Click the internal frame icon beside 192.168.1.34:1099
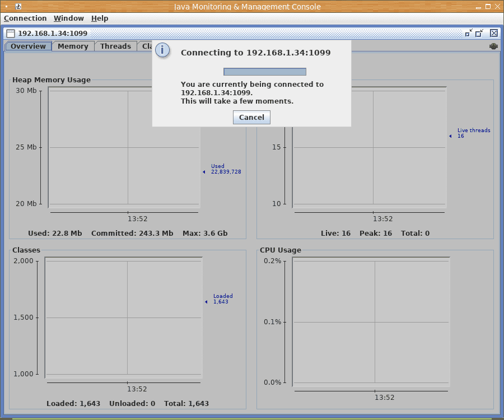This screenshot has width=504, height=420. coord(11,34)
